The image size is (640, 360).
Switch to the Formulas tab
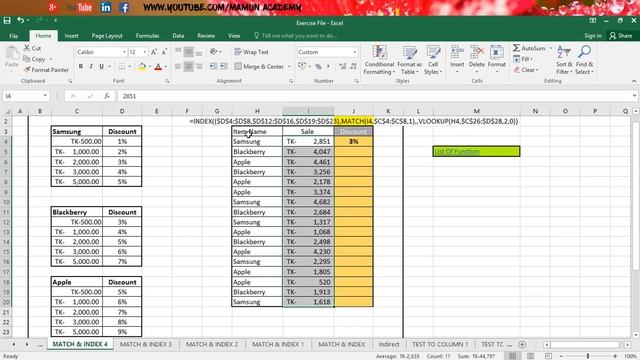pyautogui.click(x=147, y=36)
